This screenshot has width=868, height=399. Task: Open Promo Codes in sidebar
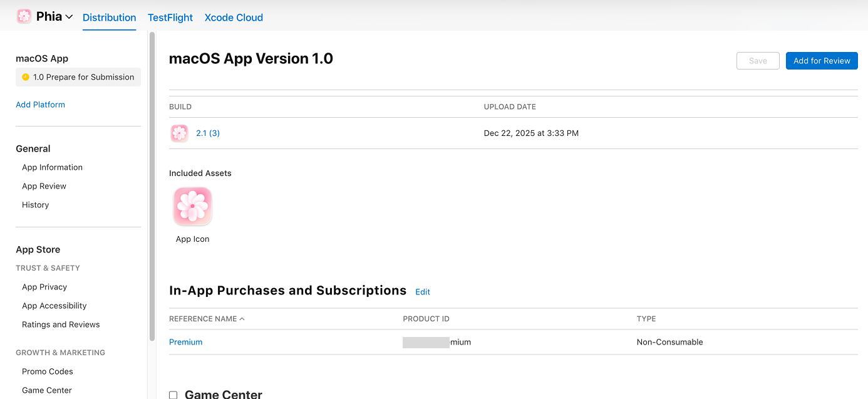click(48, 371)
